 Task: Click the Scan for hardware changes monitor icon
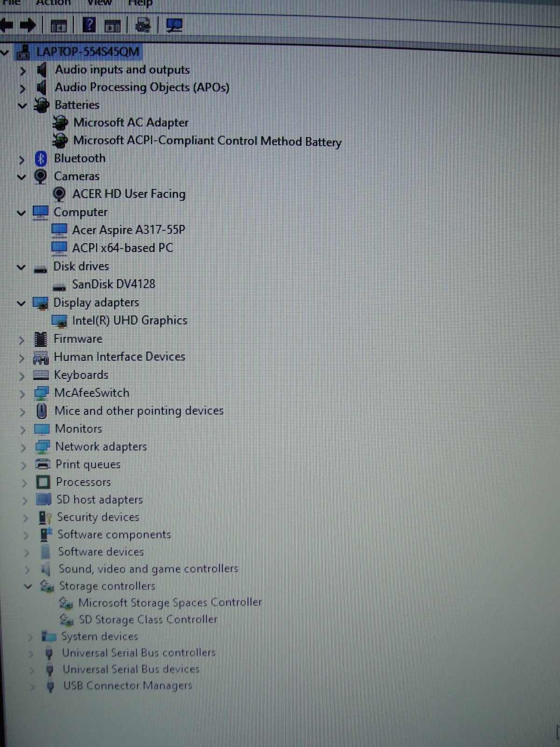(x=175, y=25)
